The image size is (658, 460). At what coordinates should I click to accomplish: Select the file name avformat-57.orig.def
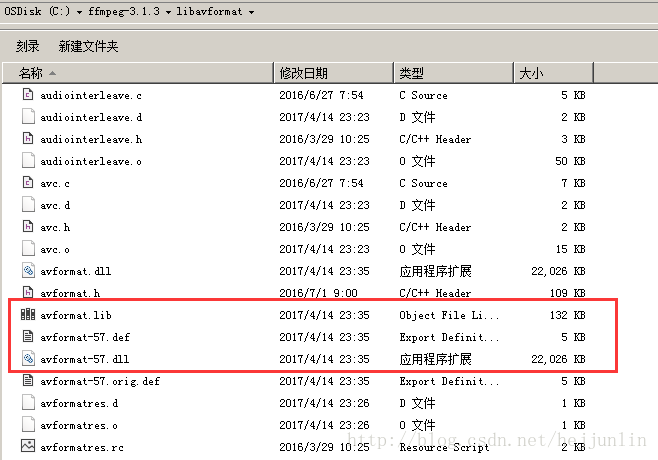pyautogui.click(x=100, y=381)
